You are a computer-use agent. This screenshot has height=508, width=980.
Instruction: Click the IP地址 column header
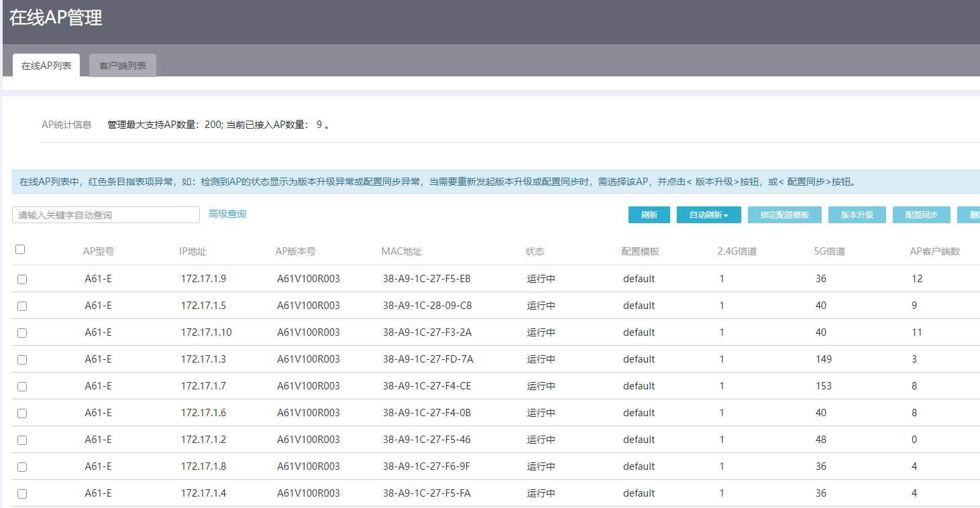[193, 251]
